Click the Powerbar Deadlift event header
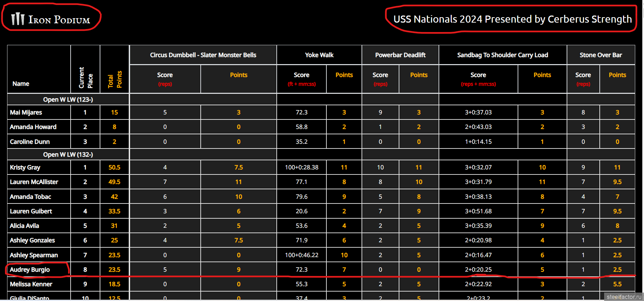644x301 pixels. tap(400, 55)
